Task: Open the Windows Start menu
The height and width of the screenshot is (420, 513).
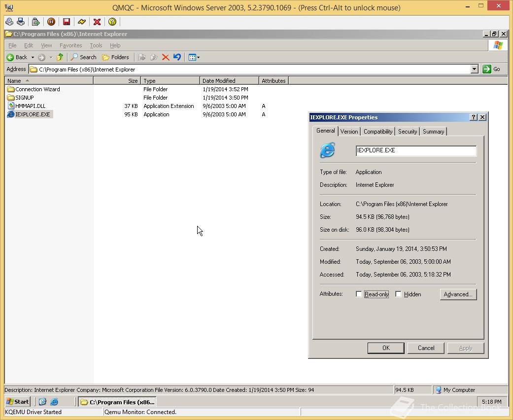Action: pos(18,402)
